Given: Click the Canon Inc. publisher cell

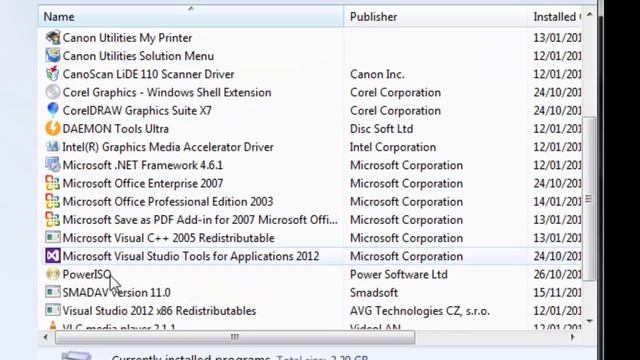Looking at the screenshot, I should pyautogui.click(x=377, y=74).
